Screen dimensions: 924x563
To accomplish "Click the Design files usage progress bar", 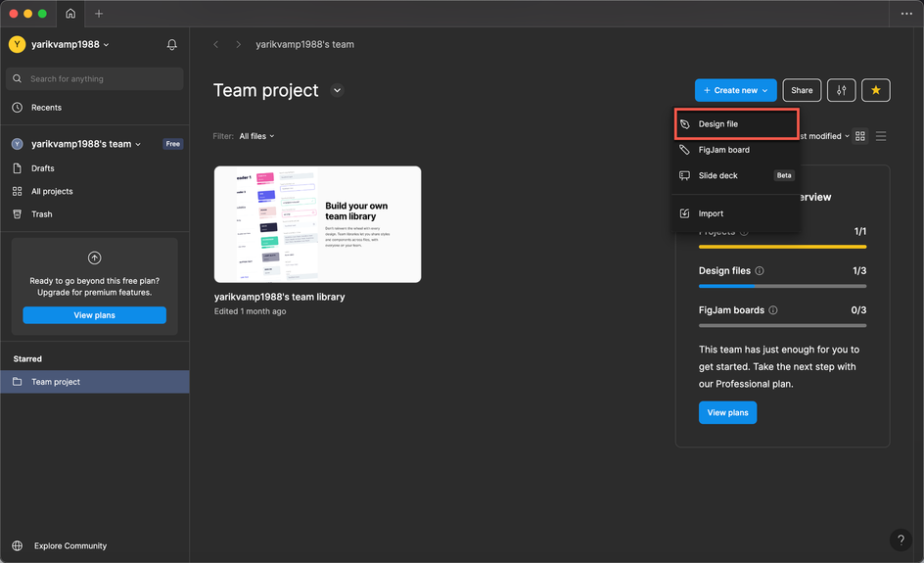I will click(x=782, y=286).
